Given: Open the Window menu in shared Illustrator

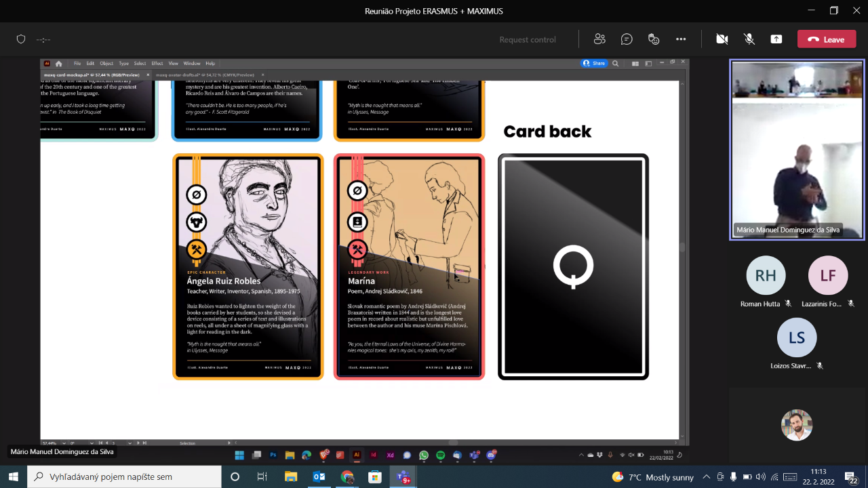Looking at the screenshot, I should pyautogui.click(x=192, y=63).
